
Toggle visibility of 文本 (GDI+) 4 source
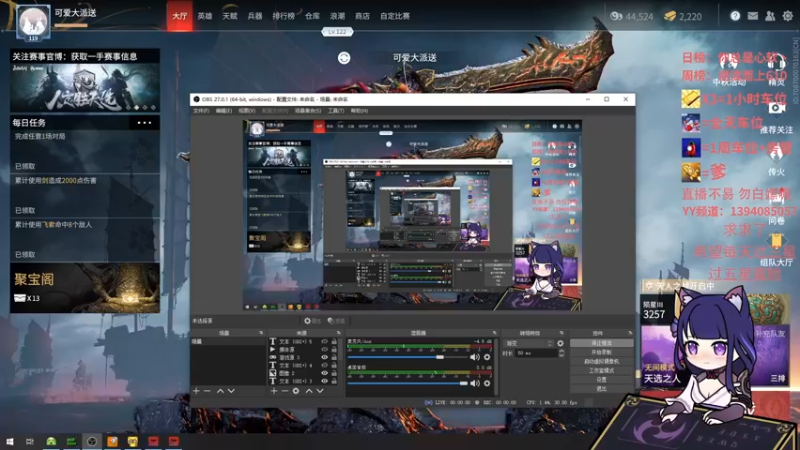tap(324, 365)
